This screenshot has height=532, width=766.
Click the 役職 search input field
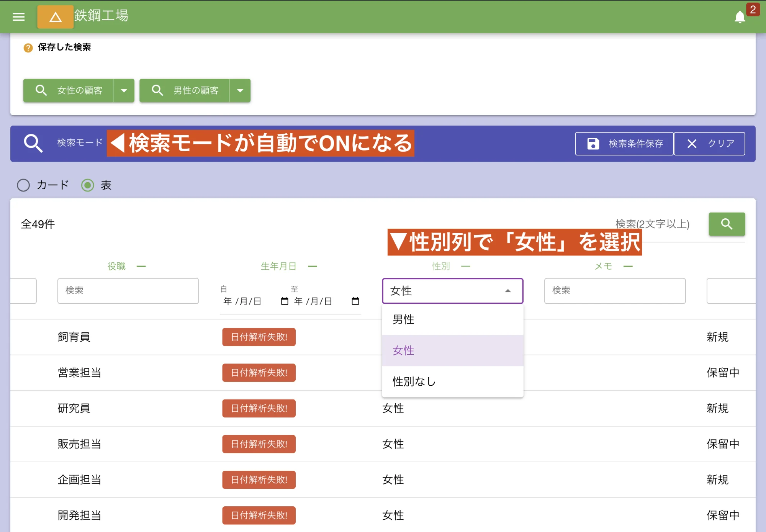(128, 291)
